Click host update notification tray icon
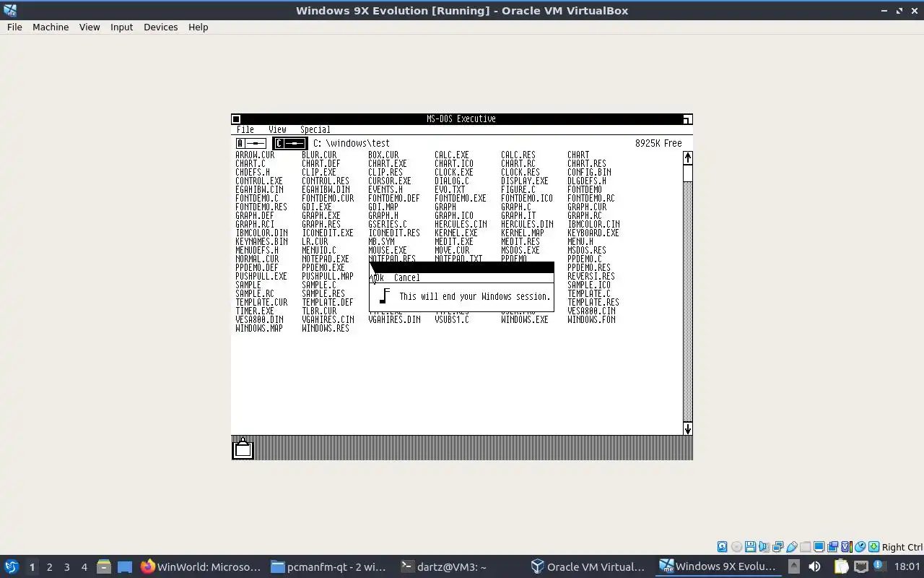Image resolution: width=924 pixels, height=578 pixels. coord(880,566)
